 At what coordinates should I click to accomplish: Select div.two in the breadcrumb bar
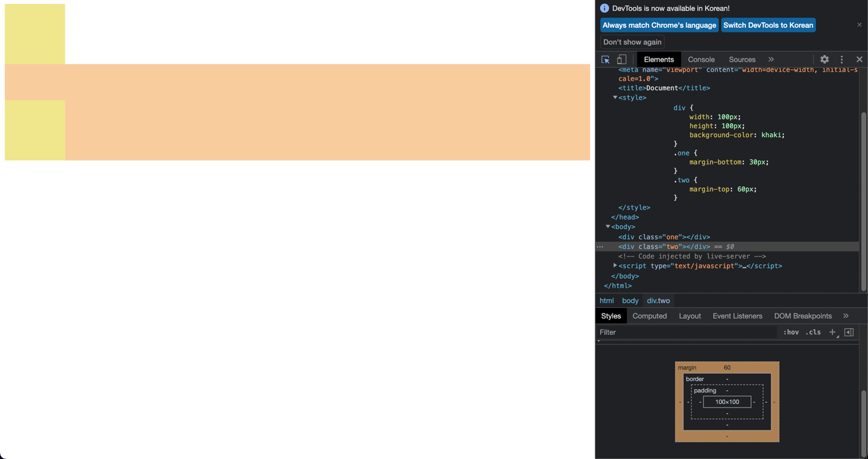coord(658,301)
